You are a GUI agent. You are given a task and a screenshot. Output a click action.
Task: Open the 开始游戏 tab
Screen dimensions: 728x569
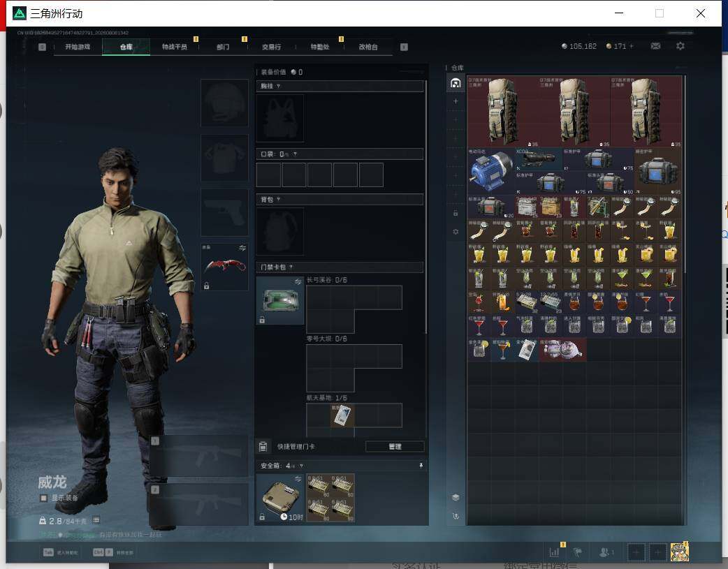78,47
